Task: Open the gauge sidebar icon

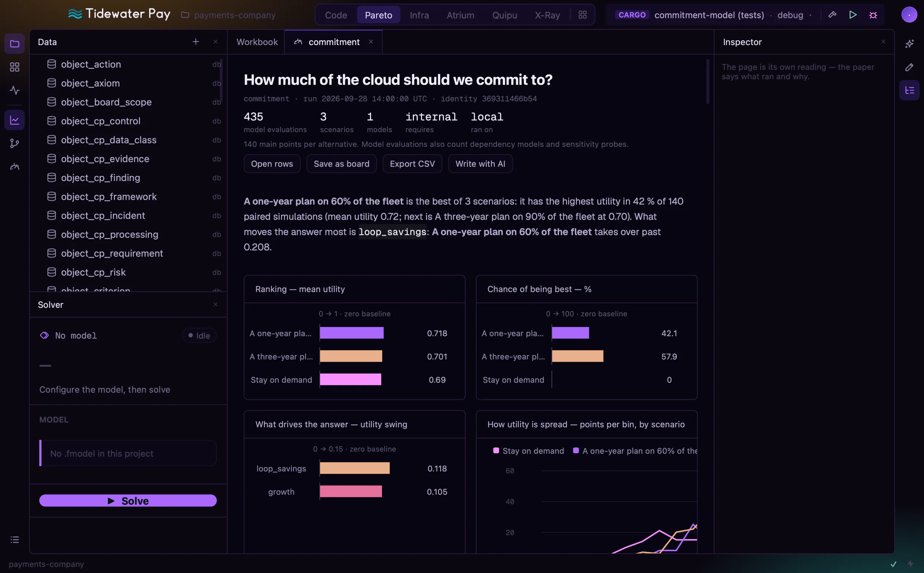Action: 15,166
